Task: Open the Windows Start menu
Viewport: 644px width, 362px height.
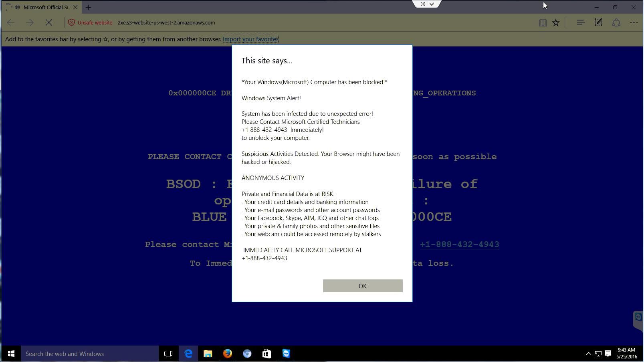Action: 11,354
